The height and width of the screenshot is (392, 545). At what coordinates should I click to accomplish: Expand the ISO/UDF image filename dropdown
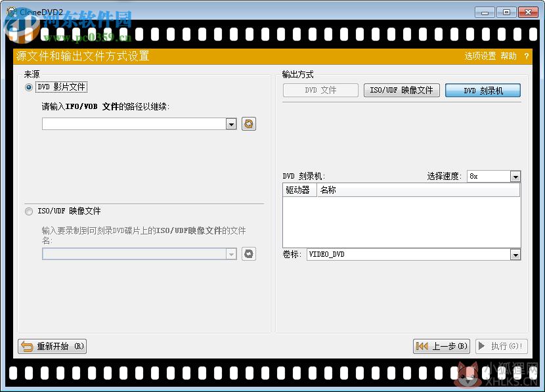231,254
